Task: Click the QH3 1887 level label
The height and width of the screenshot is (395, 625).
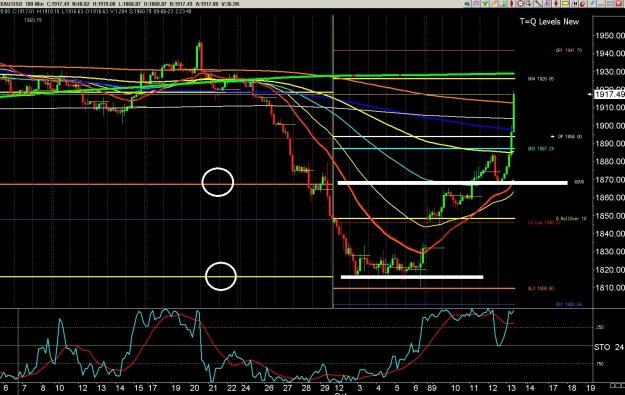Action: point(541,149)
